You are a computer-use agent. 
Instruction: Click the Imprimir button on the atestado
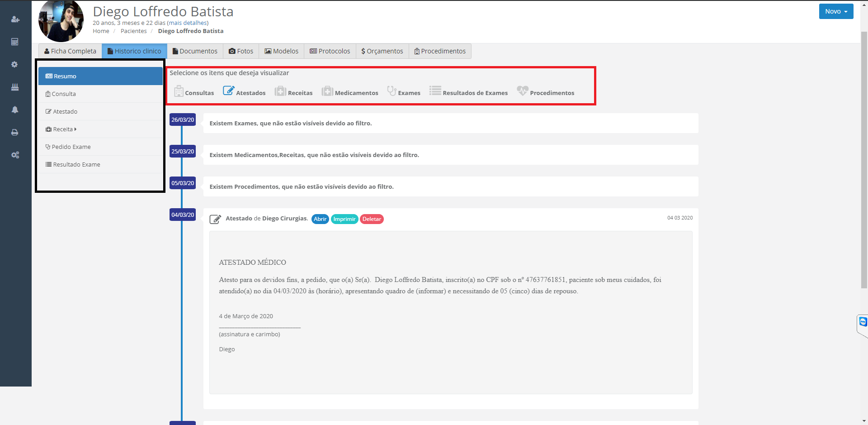tap(344, 219)
